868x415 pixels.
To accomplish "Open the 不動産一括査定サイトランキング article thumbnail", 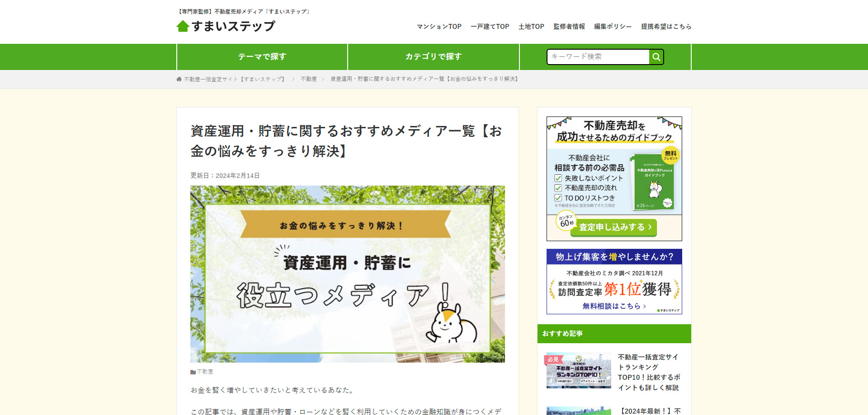I will pos(579,370).
